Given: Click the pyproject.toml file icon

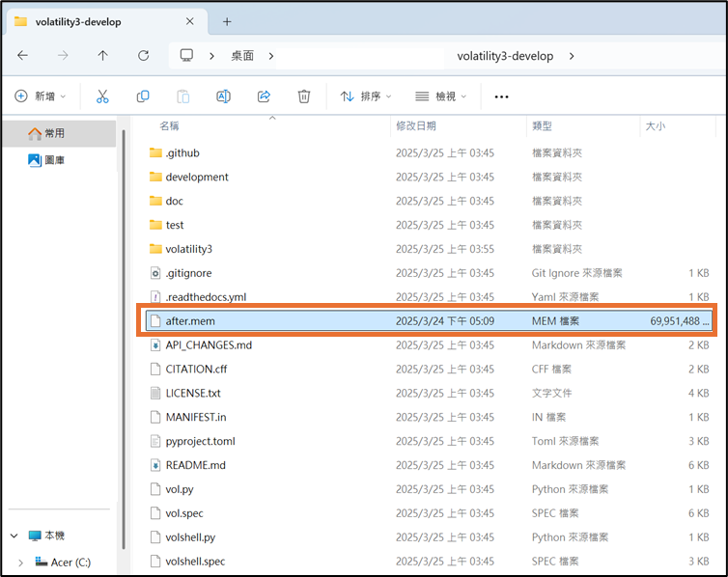Looking at the screenshot, I should click(x=155, y=441).
